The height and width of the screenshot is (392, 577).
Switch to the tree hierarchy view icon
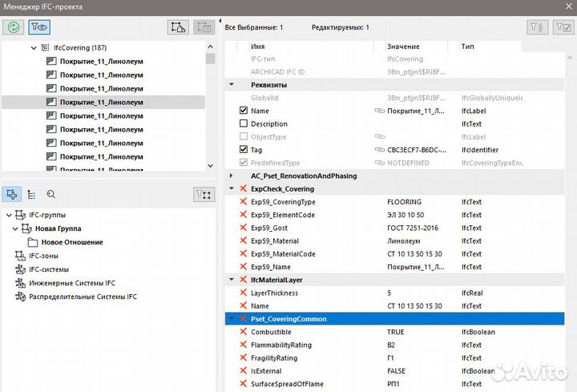(x=31, y=194)
